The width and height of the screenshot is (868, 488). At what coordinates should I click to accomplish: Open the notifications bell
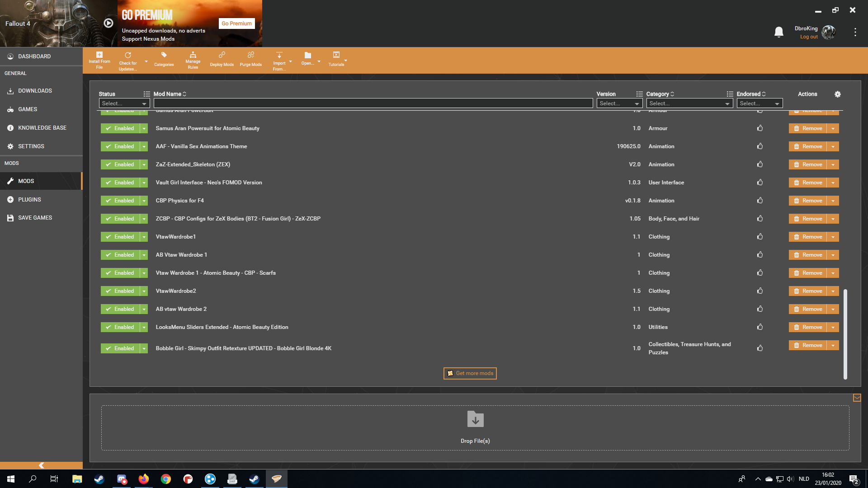[778, 32]
